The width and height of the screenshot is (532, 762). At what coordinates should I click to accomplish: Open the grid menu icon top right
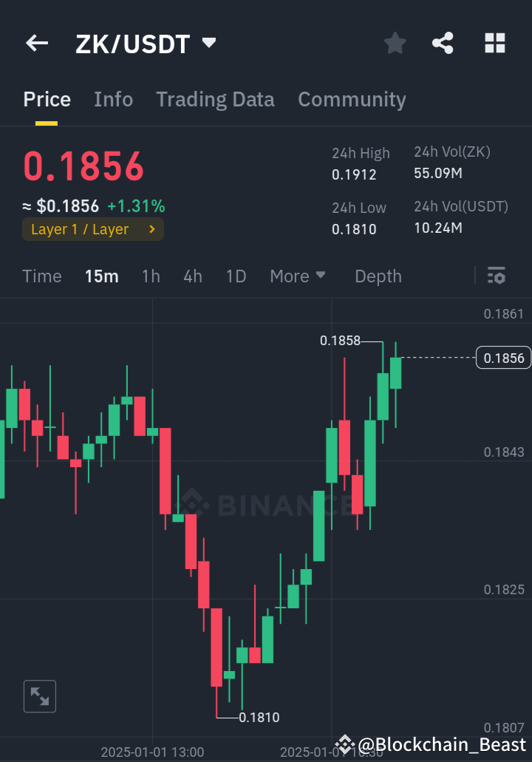click(x=494, y=43)
